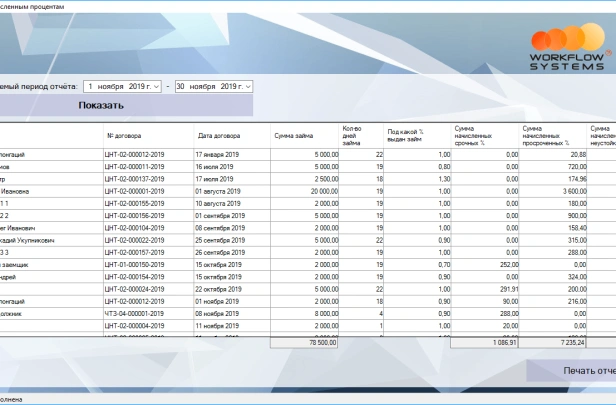Click the Показать button
The width and height of the screenshot is (616, 405).
coord(101,106)
